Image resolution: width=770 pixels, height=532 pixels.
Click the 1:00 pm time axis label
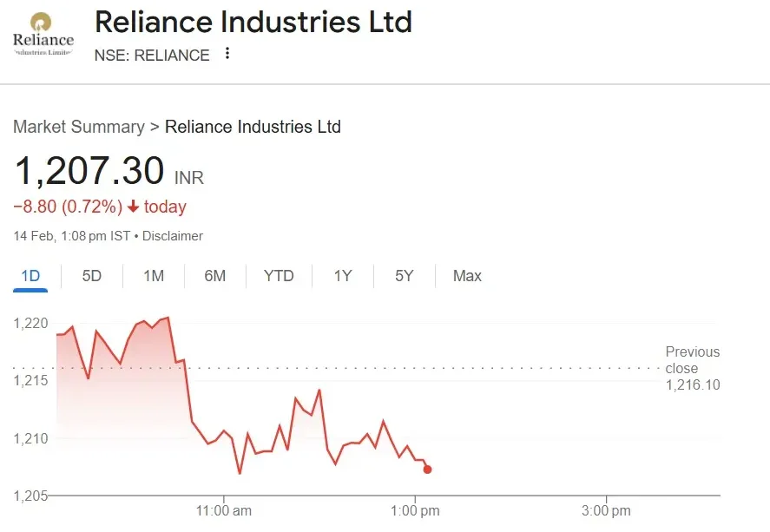415,510
